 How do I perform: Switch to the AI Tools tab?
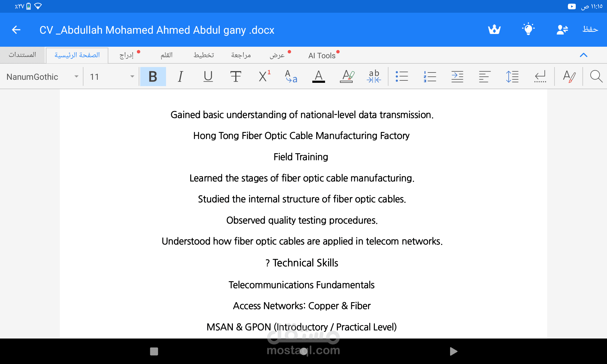tap(322, 56)
